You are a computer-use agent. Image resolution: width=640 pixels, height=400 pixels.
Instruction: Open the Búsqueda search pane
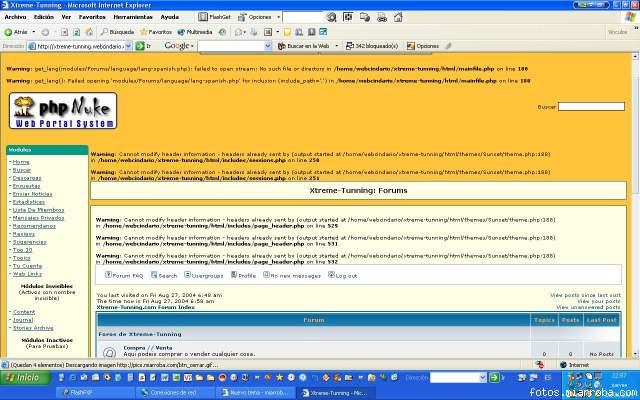pyautogui.click(x=118, y=32)
